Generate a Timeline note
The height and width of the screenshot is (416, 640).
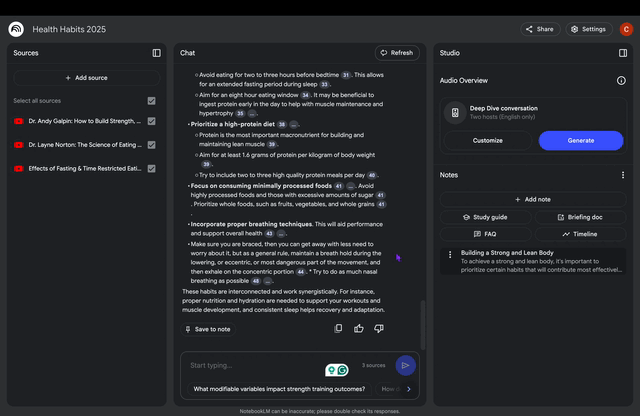(x=580, y=234)
